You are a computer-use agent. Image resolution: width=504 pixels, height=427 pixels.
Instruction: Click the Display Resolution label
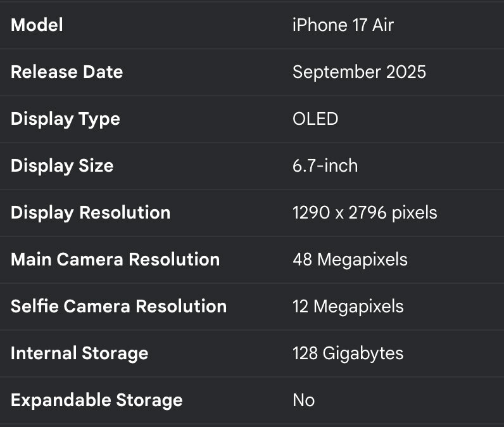(x=91, y=213)
